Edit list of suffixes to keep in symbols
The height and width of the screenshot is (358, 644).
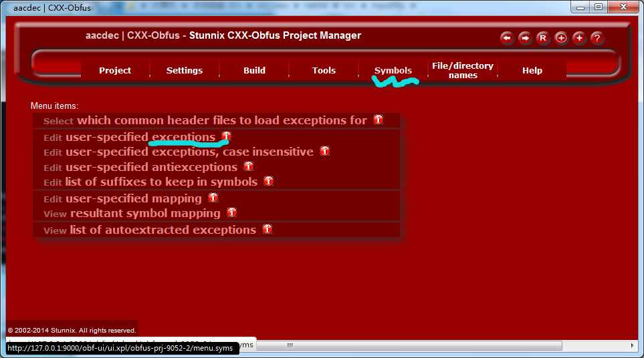pos(150,182)
